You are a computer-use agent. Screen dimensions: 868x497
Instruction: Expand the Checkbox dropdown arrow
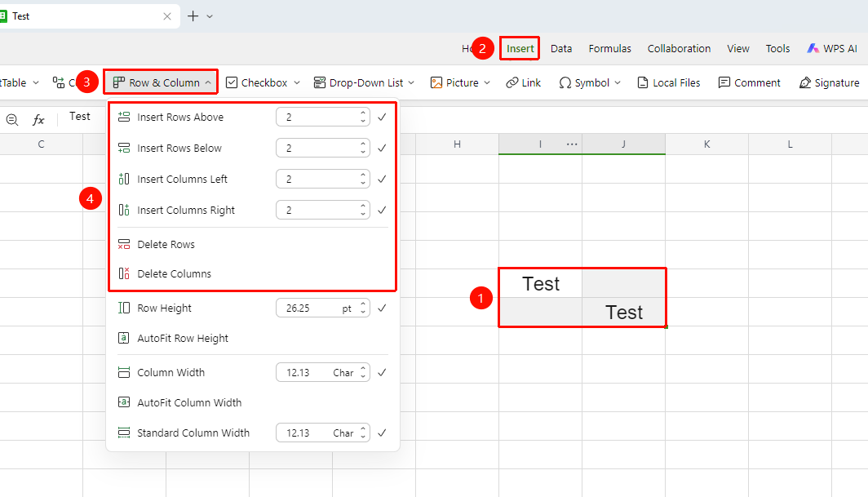(297, 82)
